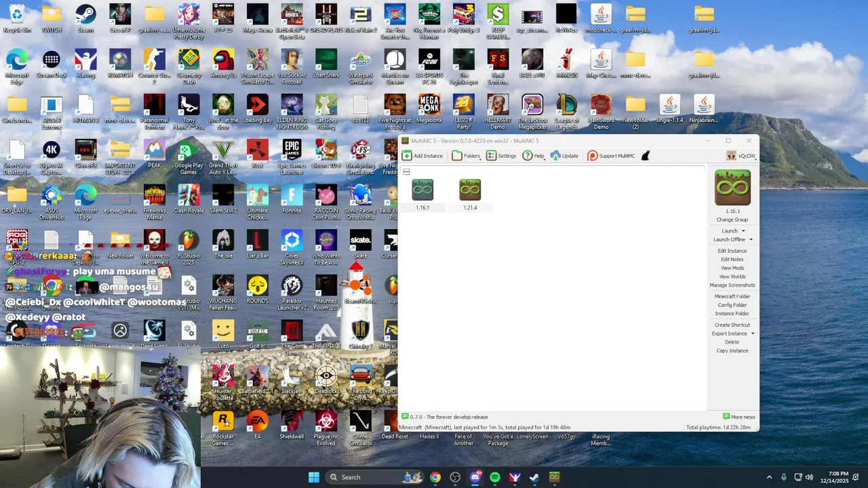Screen dimensions: 868x488
Task: Open Stream Deck desktop icon
Action: [52, 64]
